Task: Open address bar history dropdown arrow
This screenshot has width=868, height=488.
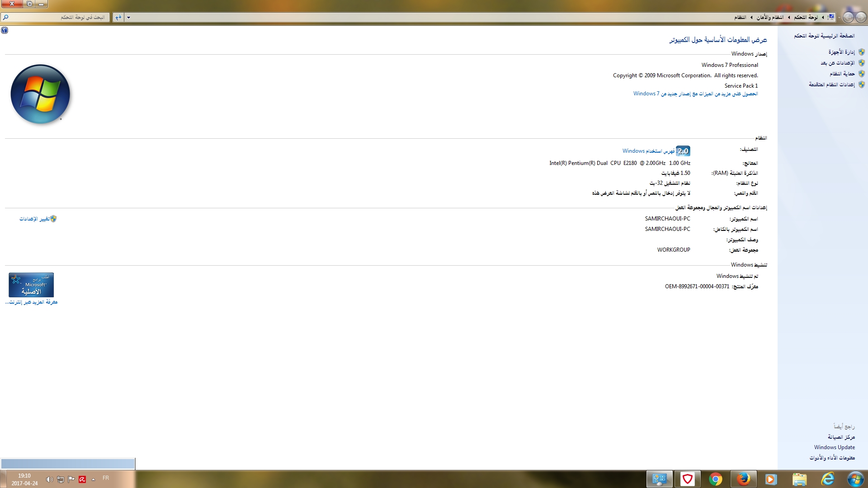Action: (x=128, y=18)
